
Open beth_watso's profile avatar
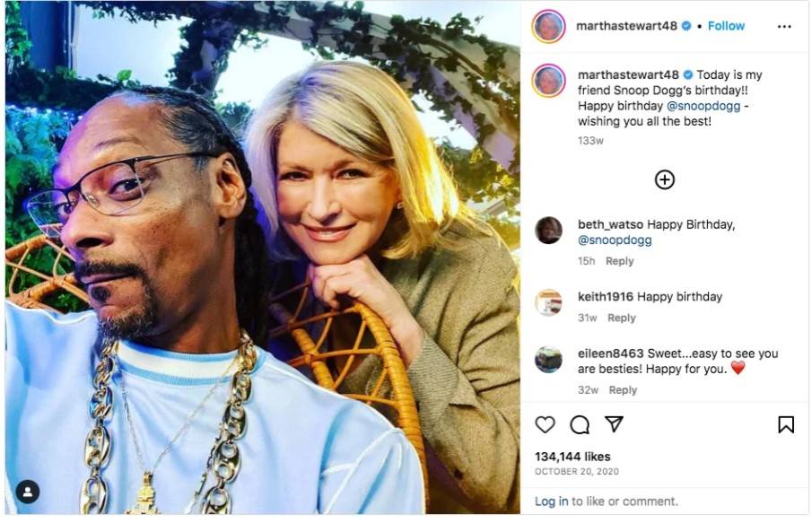click(x=548, y=231)
